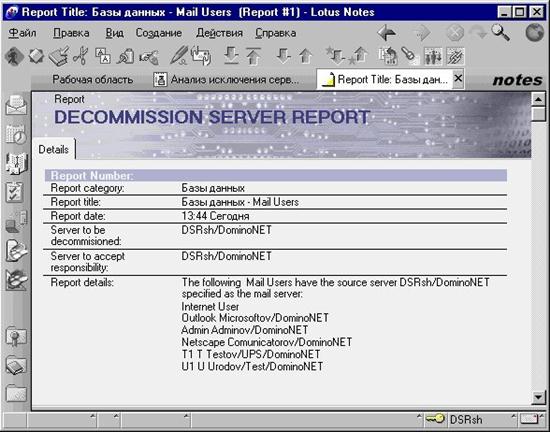Click the Go Forward navigation arrow

422,33
